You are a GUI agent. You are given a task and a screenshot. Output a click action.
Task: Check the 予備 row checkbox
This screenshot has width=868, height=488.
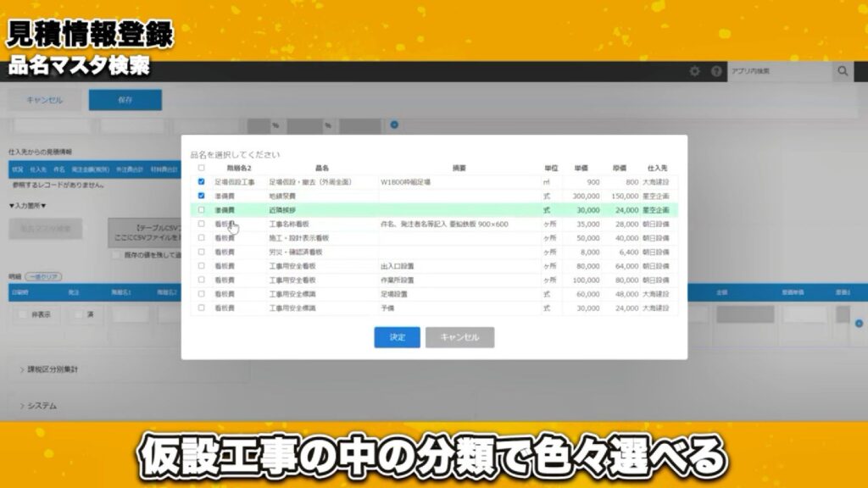[201, 308]
